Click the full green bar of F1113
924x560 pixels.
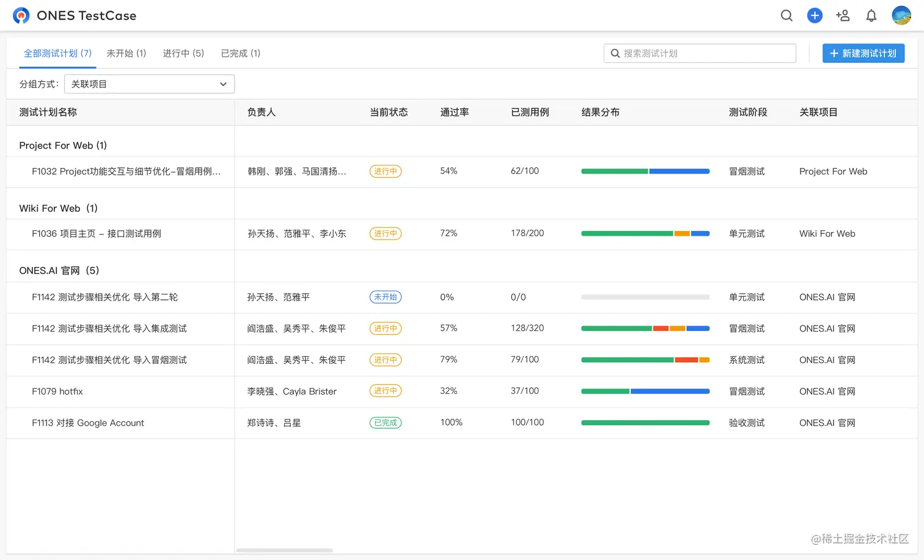[x=645, y=423]
